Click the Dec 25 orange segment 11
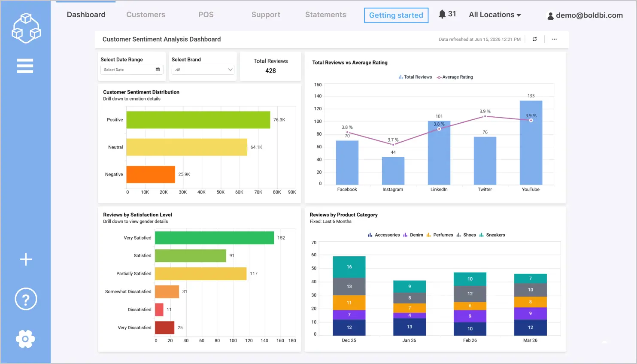 [349, 303]
